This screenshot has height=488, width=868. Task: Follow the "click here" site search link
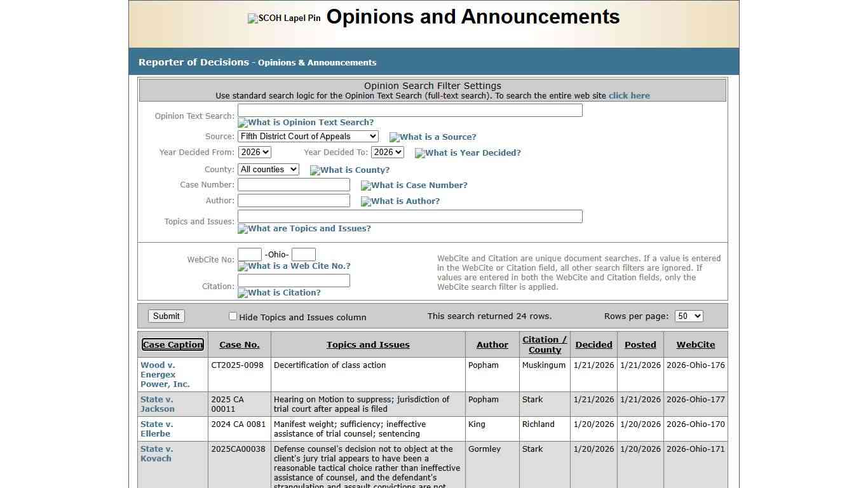click(x=629, y=95)
